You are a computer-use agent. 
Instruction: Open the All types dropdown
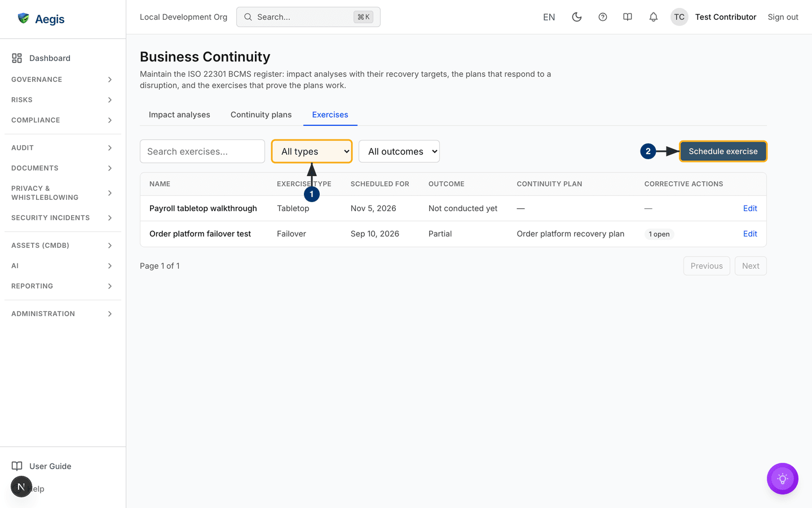pos(312,151)
